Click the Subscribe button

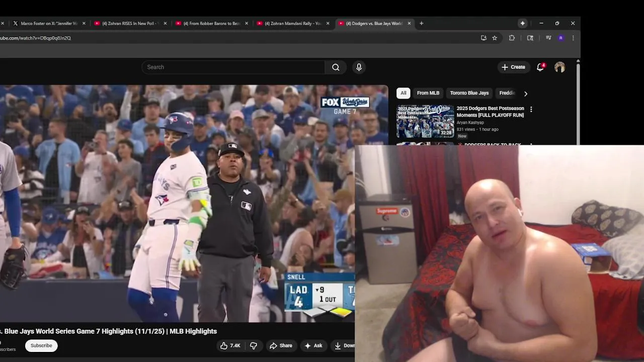[x=41, y=346]
